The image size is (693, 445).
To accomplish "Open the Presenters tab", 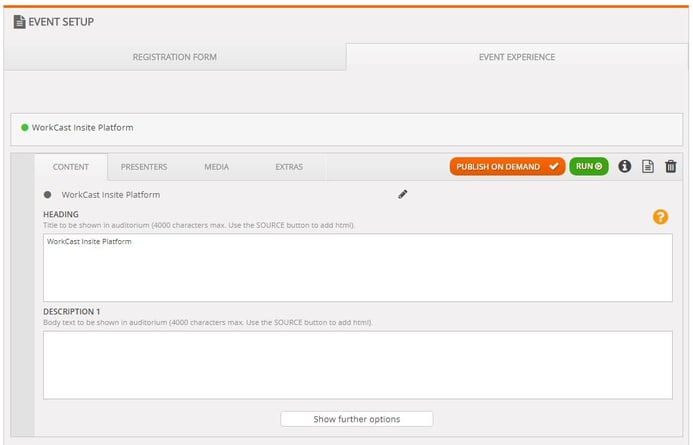I will (144, 167).
